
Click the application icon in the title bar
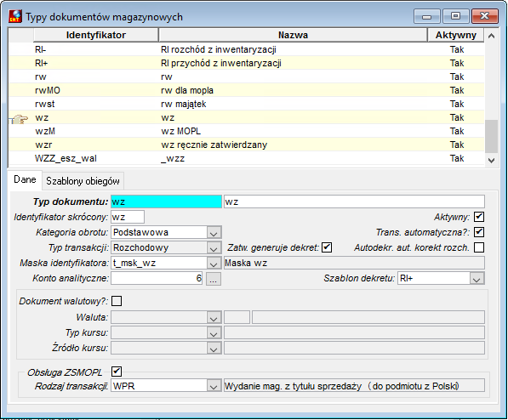[x=15, y=16]
